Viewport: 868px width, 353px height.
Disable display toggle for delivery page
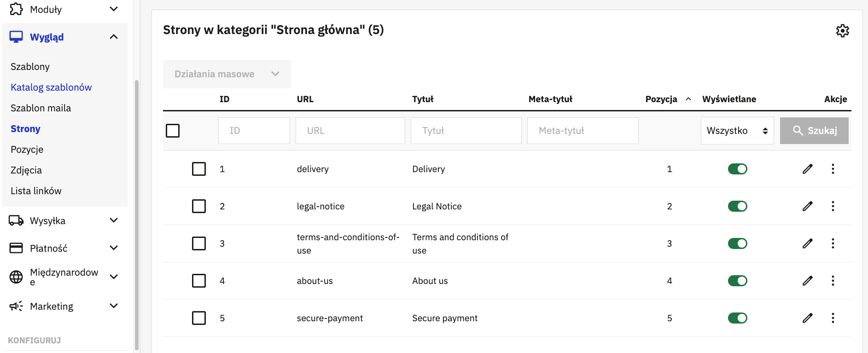[737, 169]
